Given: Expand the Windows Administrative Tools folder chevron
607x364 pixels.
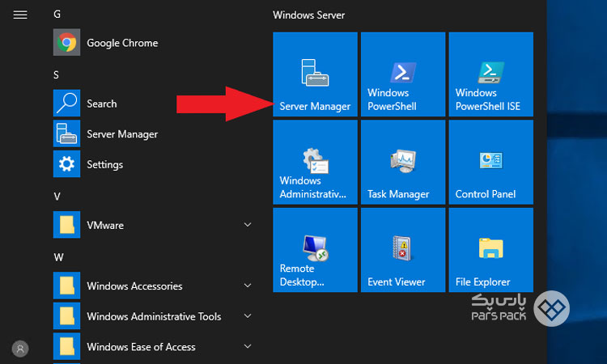Looking at the screenshot, I should (248, 316).
